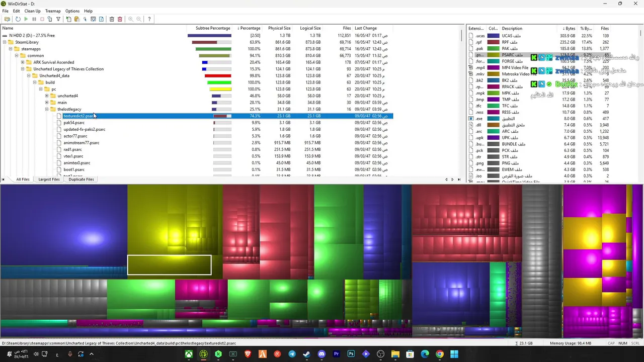
Task: Collapse the SteamLibrary folder
Action: click(4, 42)
